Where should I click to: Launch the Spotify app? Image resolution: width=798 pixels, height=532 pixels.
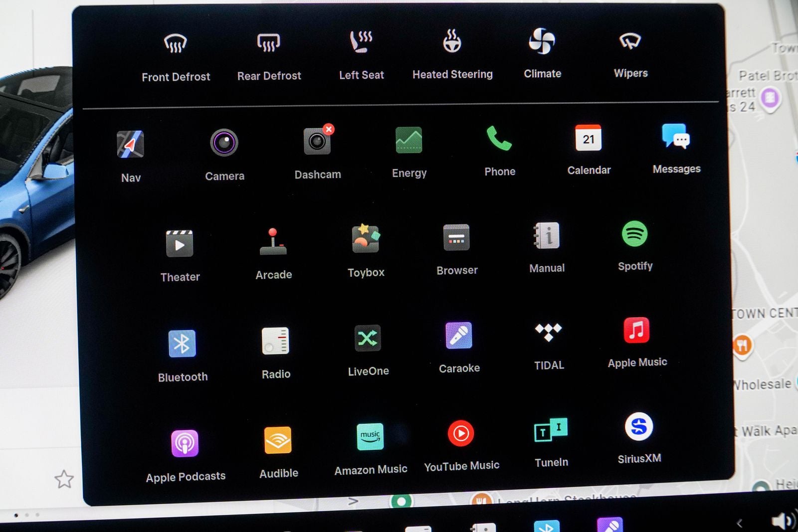tap(634, 234)
